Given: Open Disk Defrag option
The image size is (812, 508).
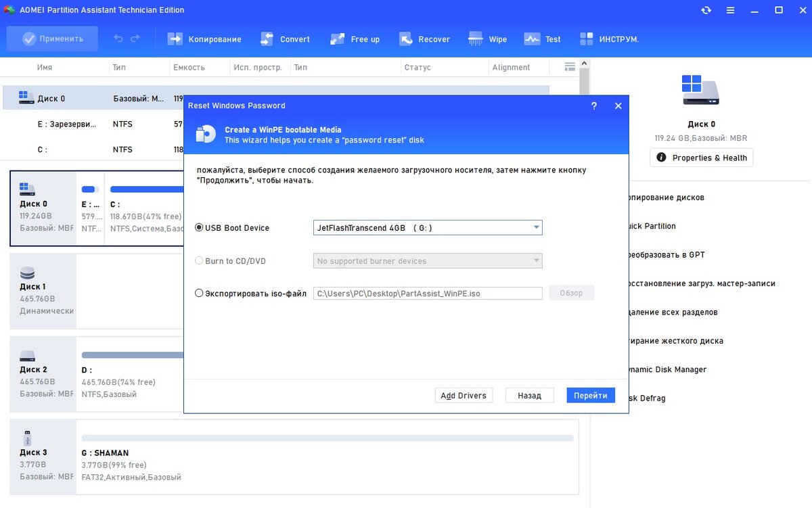Looking at the screenshot, I should [647, 398].
